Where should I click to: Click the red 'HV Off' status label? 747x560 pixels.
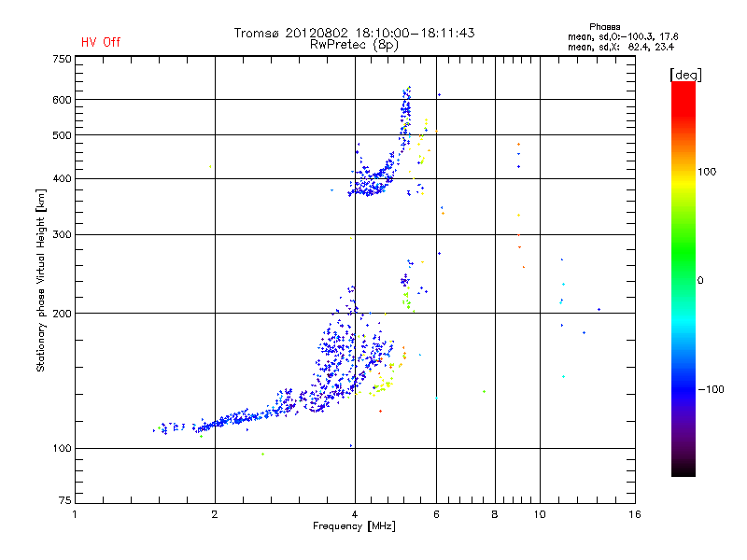101,42
